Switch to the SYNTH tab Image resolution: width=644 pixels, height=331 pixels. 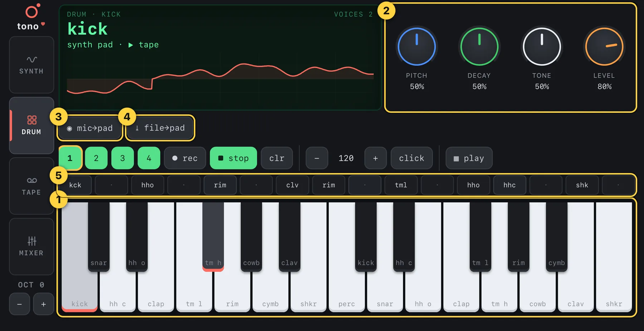tap(31, 65)
